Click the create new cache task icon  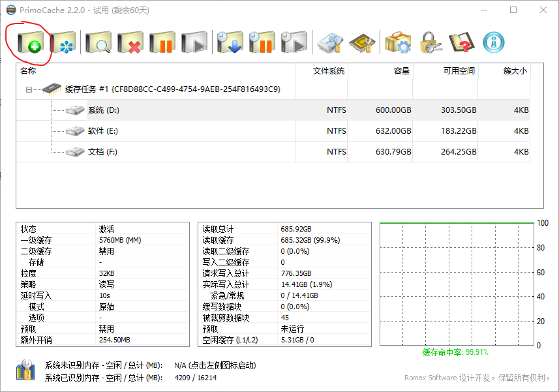29,44
